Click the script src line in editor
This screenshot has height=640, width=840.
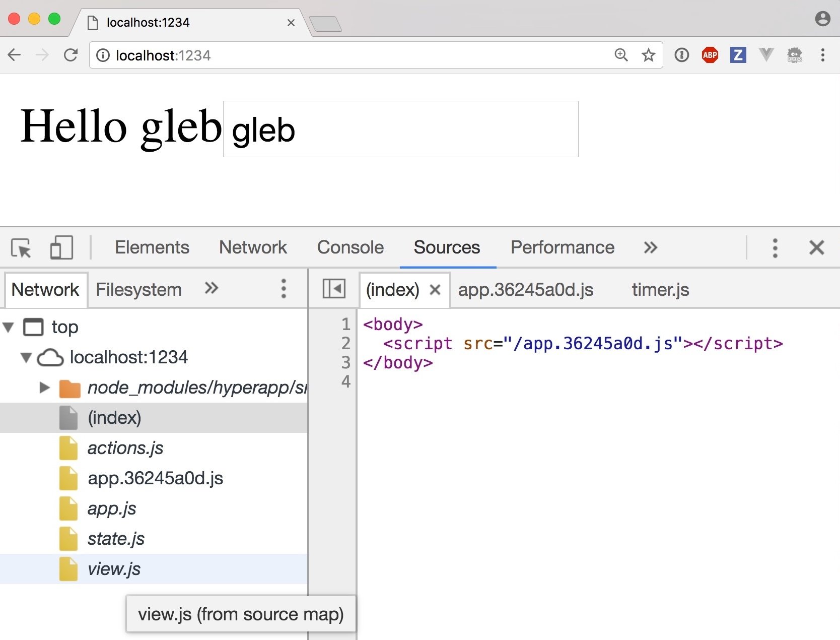pos(583,344)
